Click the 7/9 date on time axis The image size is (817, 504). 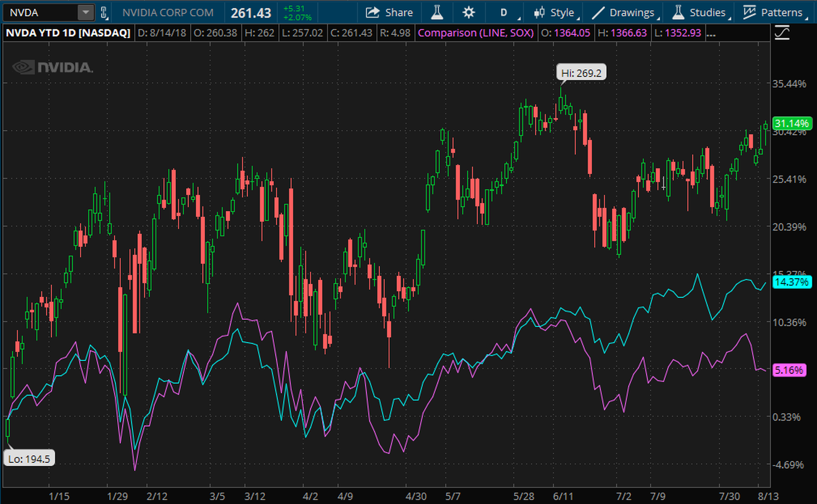click(x=658, y=496)
